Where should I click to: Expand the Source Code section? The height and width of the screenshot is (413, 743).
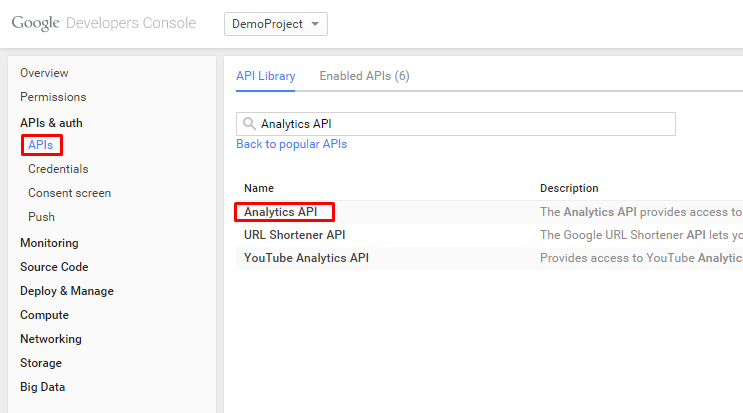54,267
